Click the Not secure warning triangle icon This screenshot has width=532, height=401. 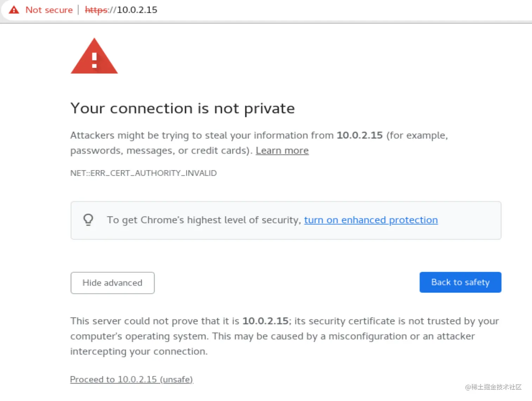click(14, 10)
